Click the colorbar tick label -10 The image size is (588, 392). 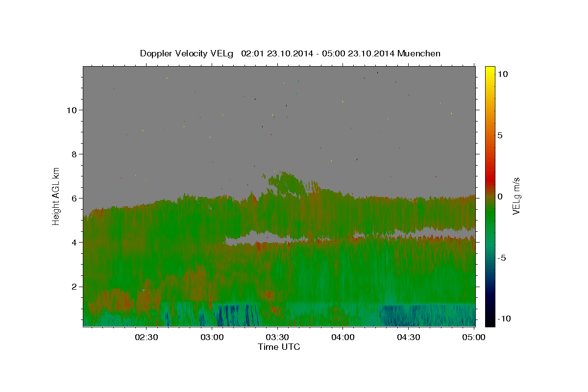pyautogui.click(x=504, y=319)
